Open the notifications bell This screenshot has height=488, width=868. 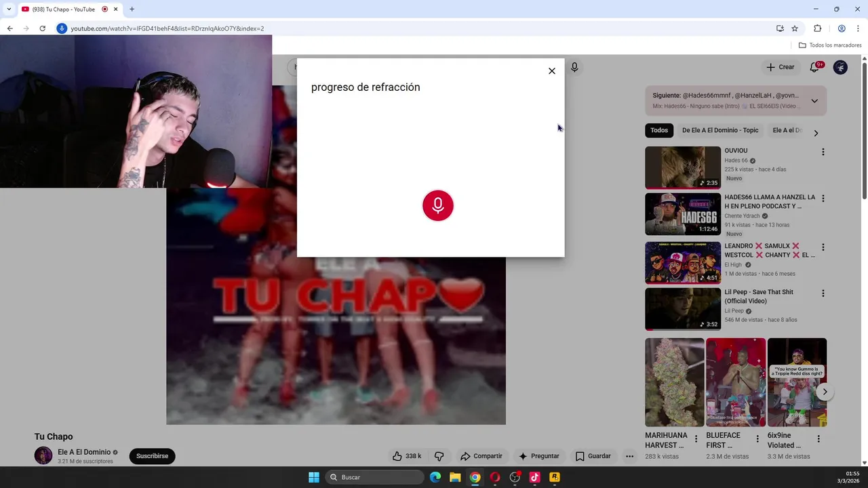click(x=815, y=67)
